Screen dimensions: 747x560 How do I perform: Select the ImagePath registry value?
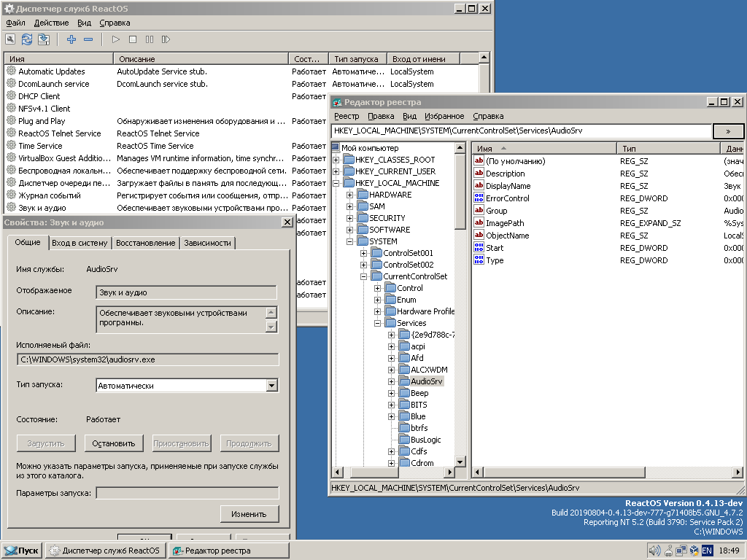[505, 223]
